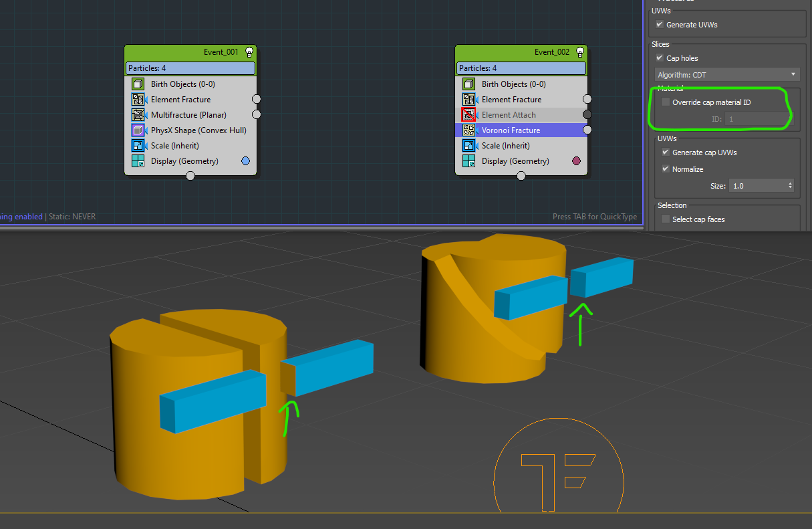Toggle the Event_002 lightbulb icon
The image size is (812, 529).
pyautogui.click(x=580, y=52)
